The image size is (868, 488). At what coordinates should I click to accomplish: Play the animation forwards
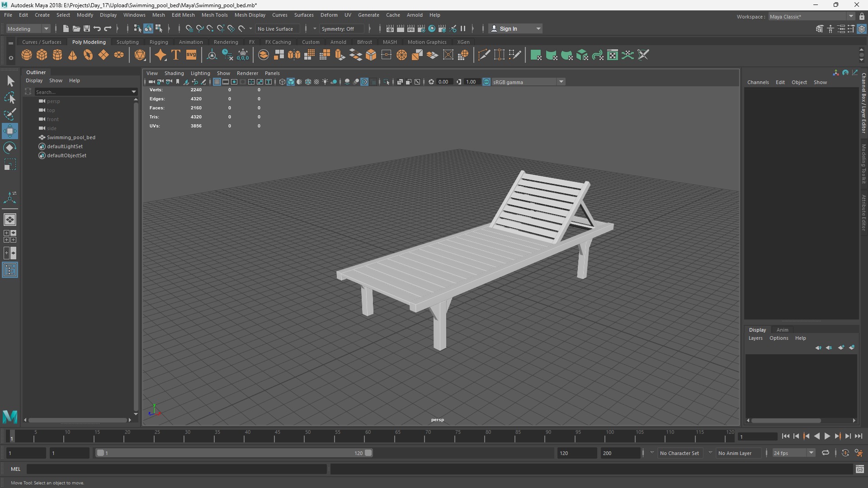(827, 436)
